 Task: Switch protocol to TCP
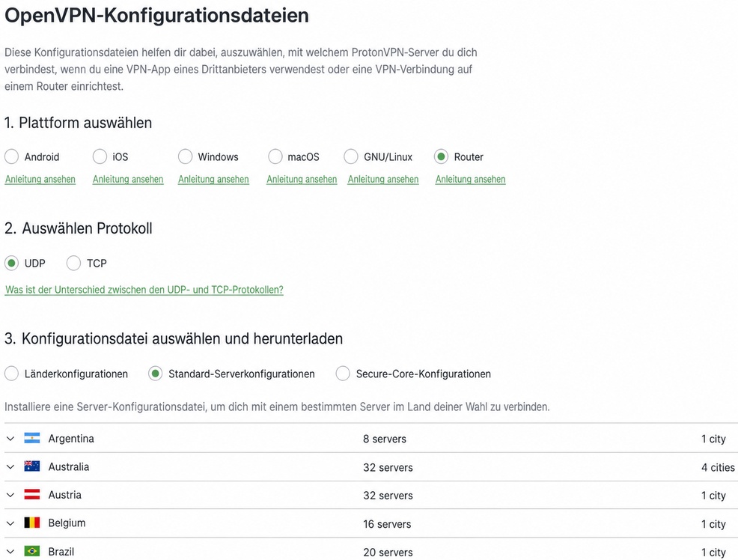point(73,263)
